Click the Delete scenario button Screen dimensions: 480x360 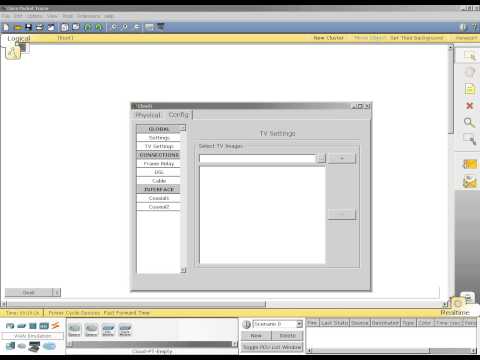pyautogui.click(x=287, y=336)
